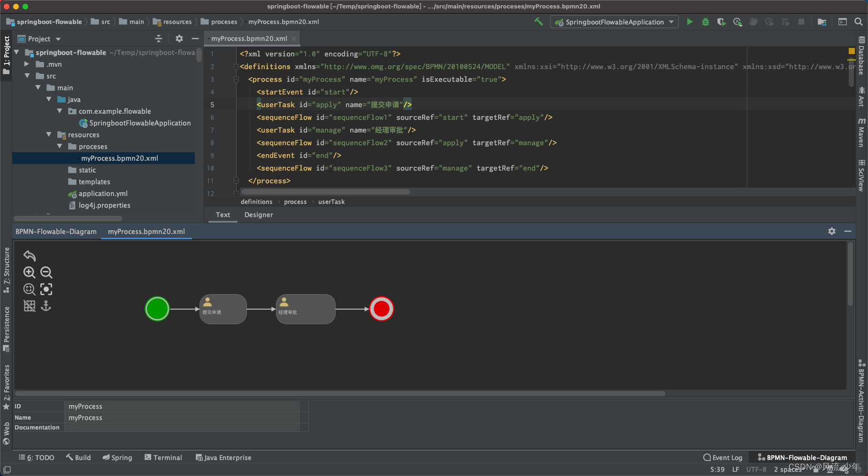Collapse the java folder

tap(49, 99)
